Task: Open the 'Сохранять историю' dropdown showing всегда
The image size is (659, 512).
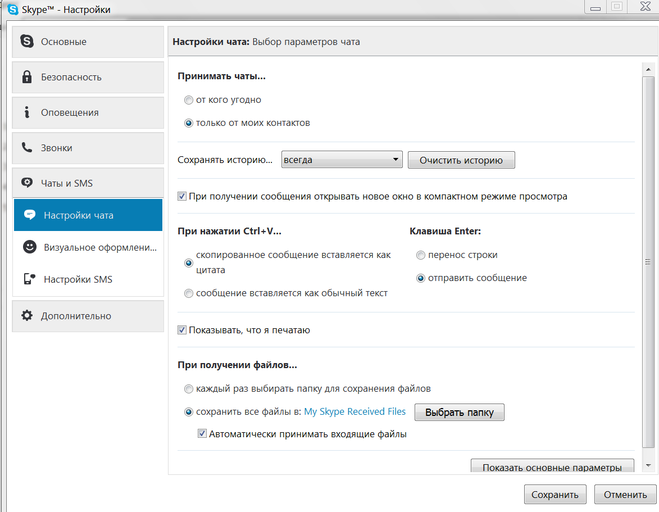Action: coord(342,160)
